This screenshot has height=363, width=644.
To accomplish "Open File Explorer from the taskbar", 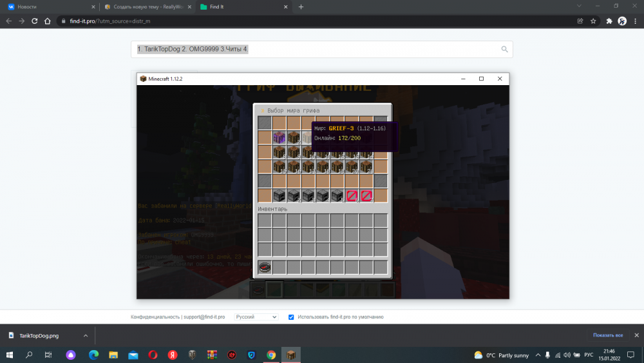I will [x=113, y=355].
